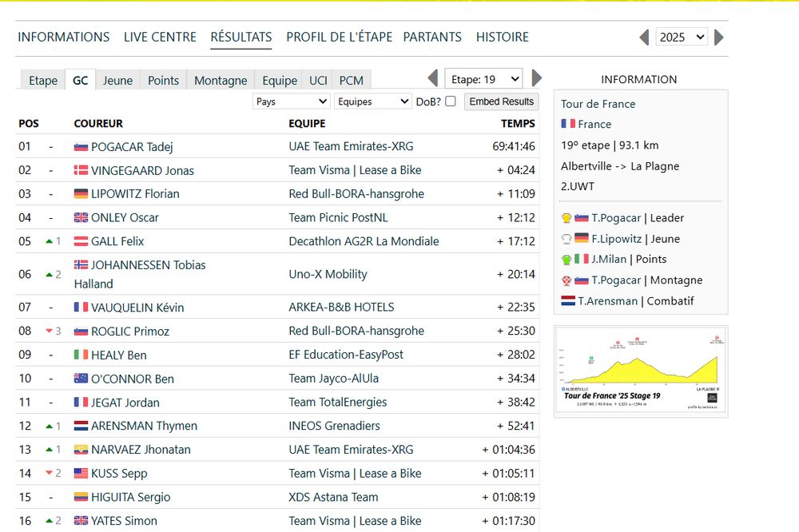Open the PCM tab
The height and width of the screenshot is (532, 799).
point(352,81)
